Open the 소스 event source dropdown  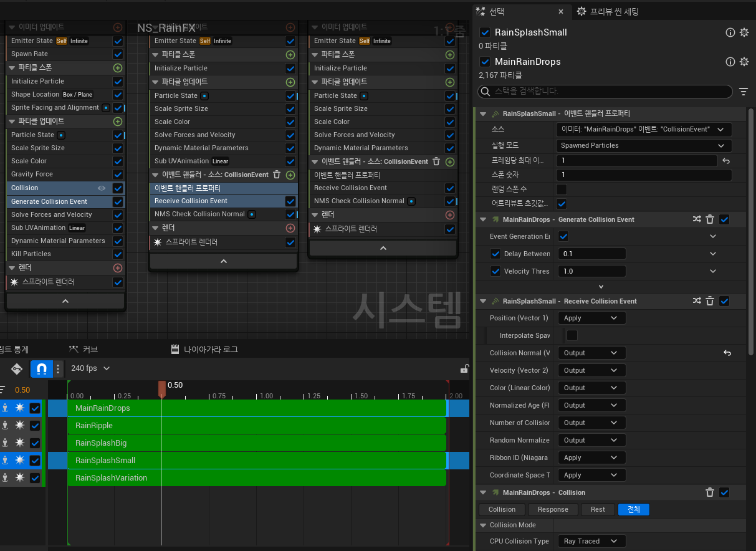pyautogui.click(x=643, y=130)
